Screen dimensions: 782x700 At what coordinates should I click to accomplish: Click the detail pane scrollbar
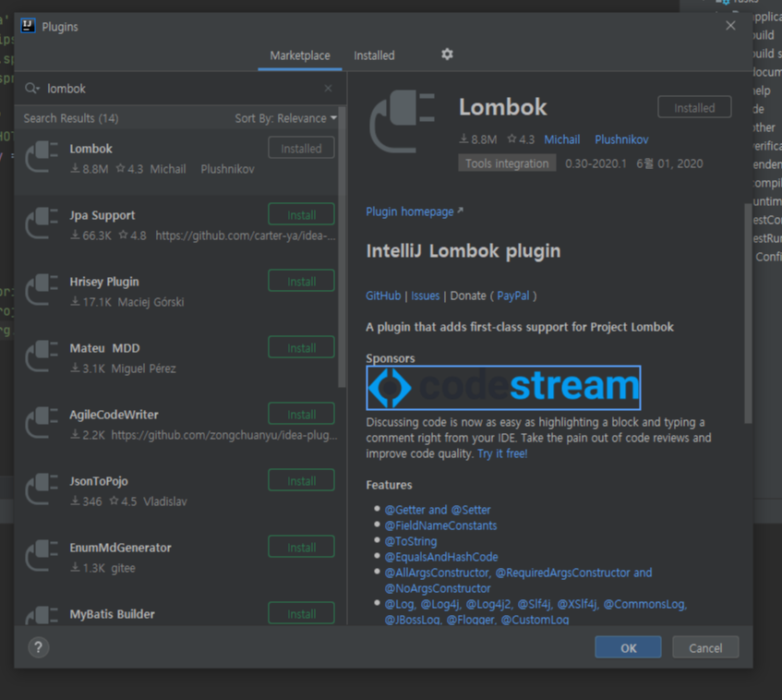coord(748,313)
